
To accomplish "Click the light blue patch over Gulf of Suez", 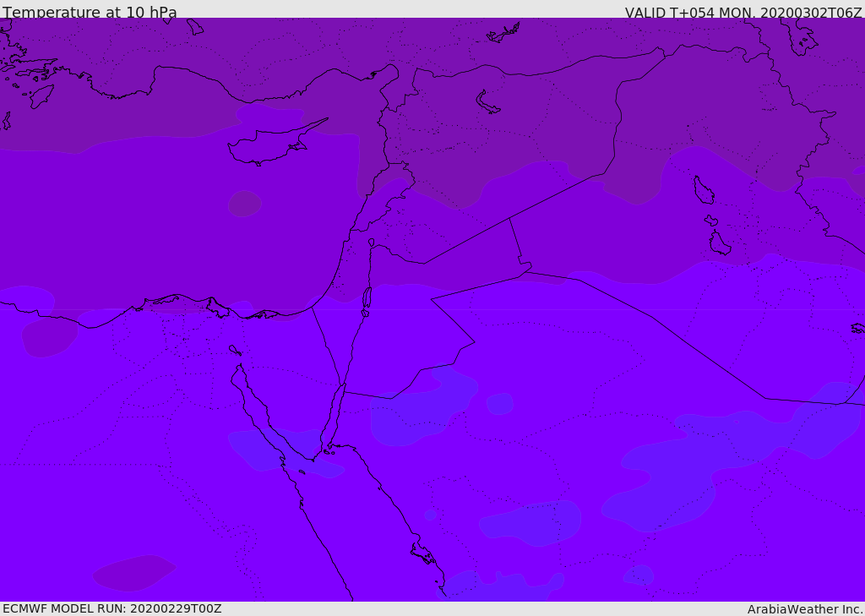I will 284,451.
